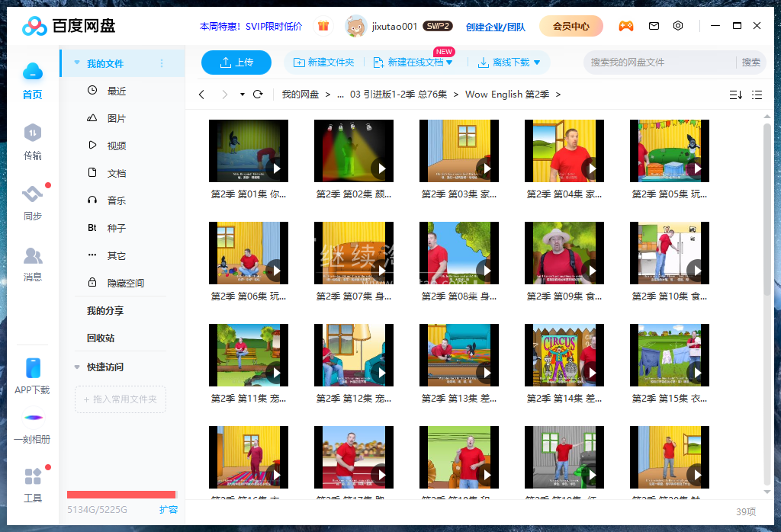Open the mail envelope icon
Viewport: 781px width, 532px height.
coord(654,26)
